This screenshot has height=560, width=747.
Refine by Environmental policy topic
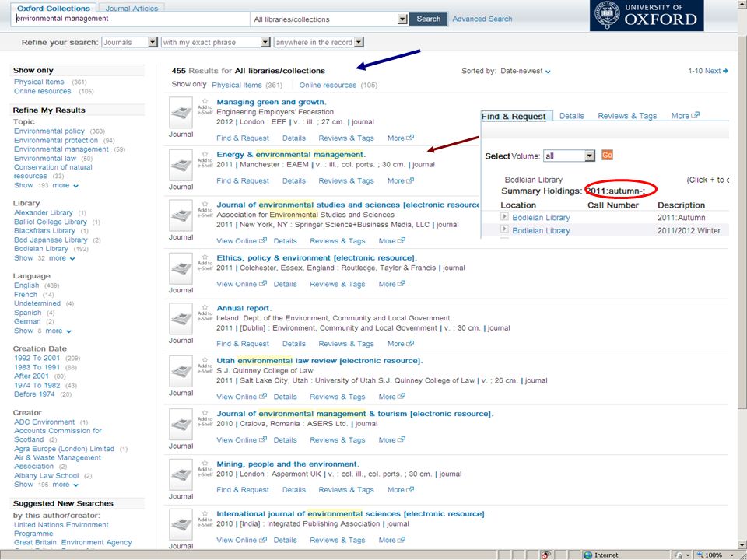(49, 131)
